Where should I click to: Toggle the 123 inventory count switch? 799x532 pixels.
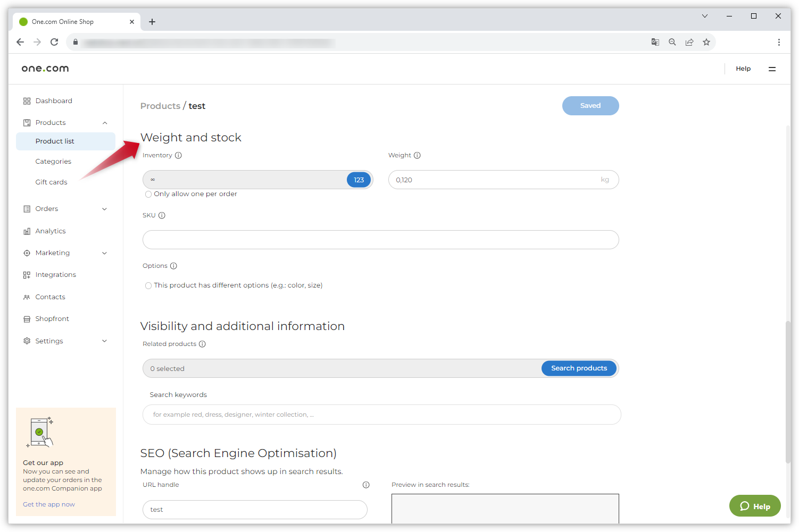(359, 180)
